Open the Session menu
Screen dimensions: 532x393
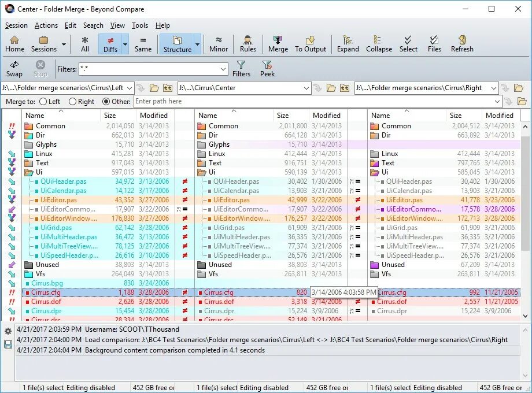tap(16, 25)
